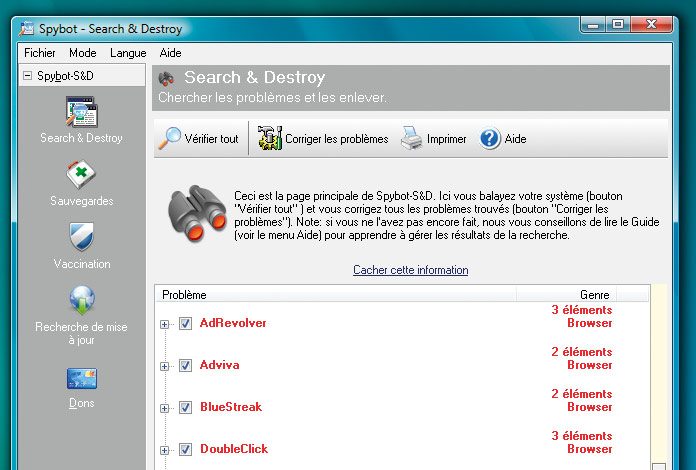Expand the DoubleClick entry
Viewport: 696px width, 470px height.
pos(164,450)
